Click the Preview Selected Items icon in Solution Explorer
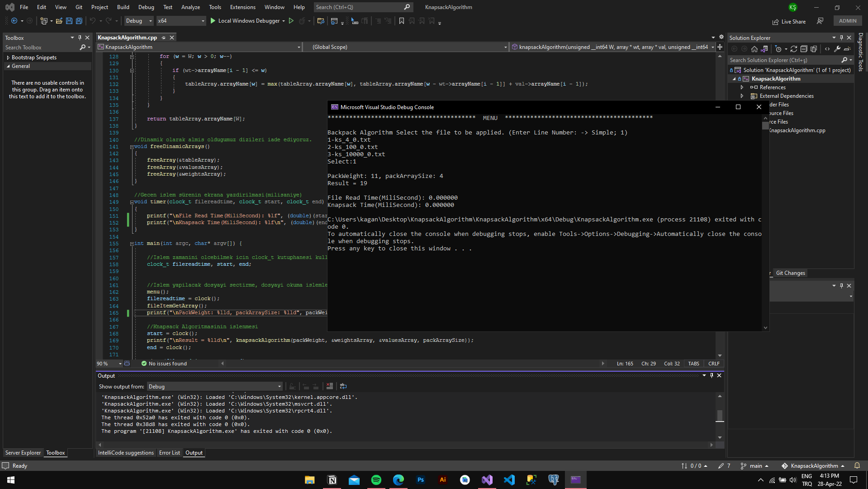Screen dimensions: 868x489 [x=847, y=49]
